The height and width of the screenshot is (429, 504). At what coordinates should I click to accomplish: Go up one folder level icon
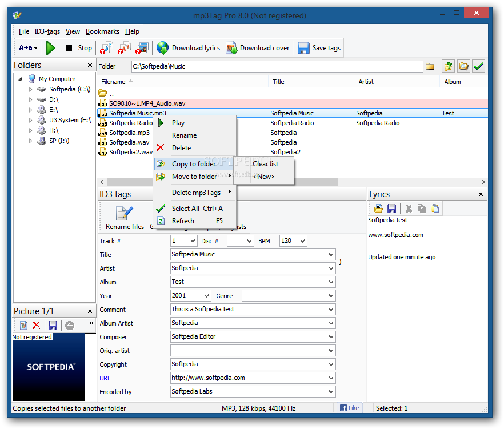click(448, 66)
